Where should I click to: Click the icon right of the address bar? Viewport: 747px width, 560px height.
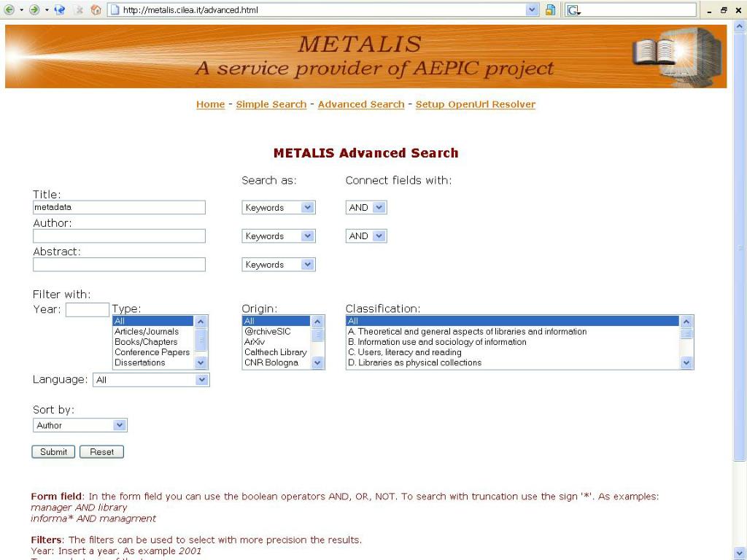pyautogui.click(x=550, y=10)
